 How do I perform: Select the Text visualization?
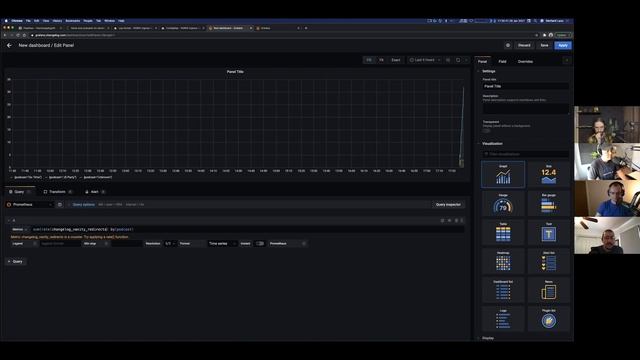click(549, 232)
